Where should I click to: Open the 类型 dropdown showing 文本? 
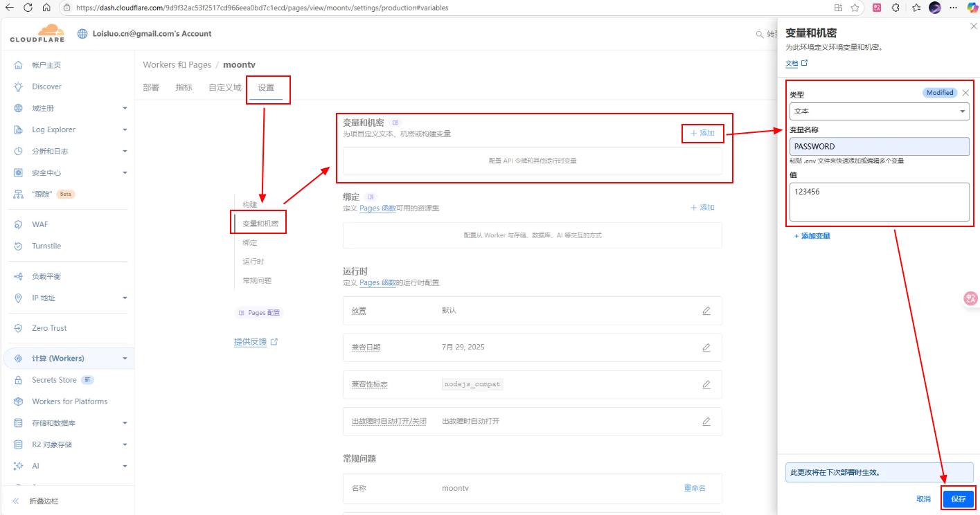pyautogui.click(x=880, y=111)
